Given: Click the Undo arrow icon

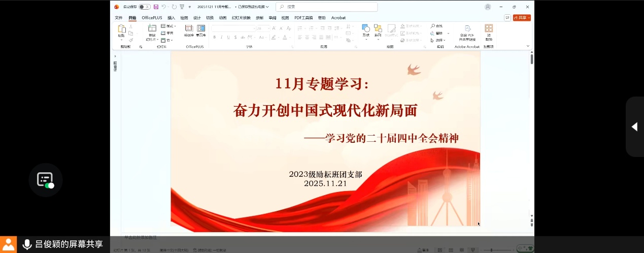Looking at the screenshot, I should coord(164,7).
